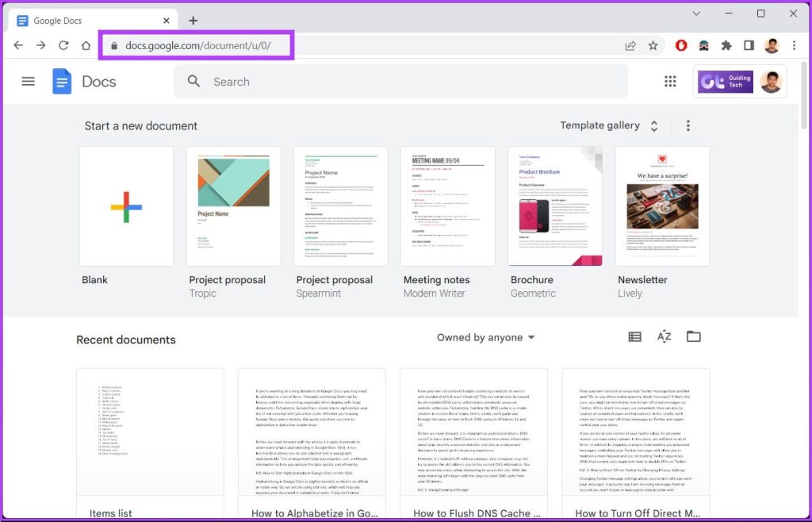Screen dimensions: 812x522
Task: Open the template options three-dot menu
Action: pyautogui.click(x=688, y=125)
